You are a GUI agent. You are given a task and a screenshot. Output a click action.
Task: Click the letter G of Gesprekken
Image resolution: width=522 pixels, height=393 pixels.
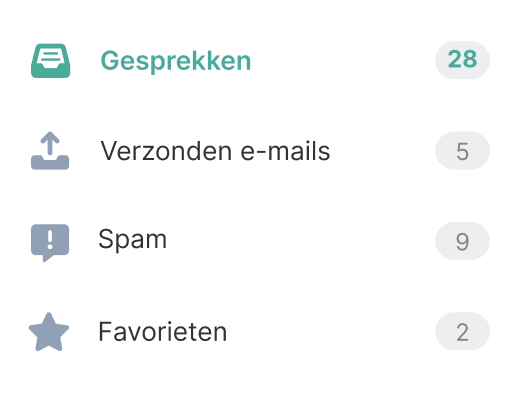110,61
